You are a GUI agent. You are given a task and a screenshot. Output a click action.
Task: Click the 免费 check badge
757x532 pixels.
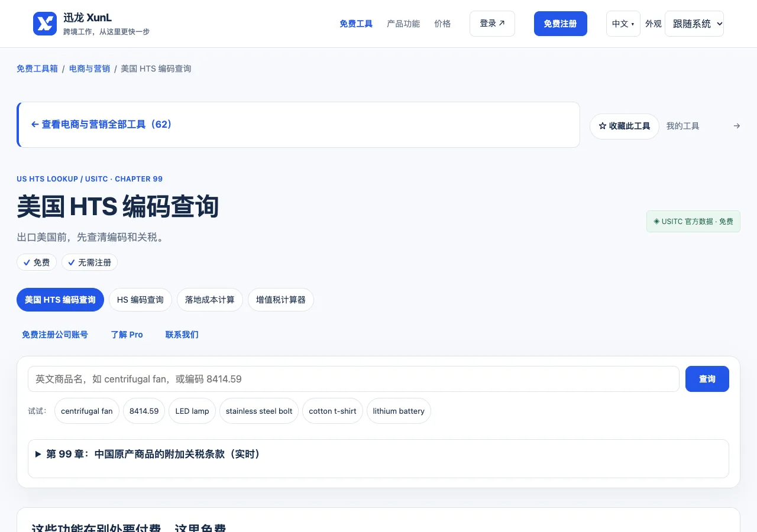[x=37, y=262]
